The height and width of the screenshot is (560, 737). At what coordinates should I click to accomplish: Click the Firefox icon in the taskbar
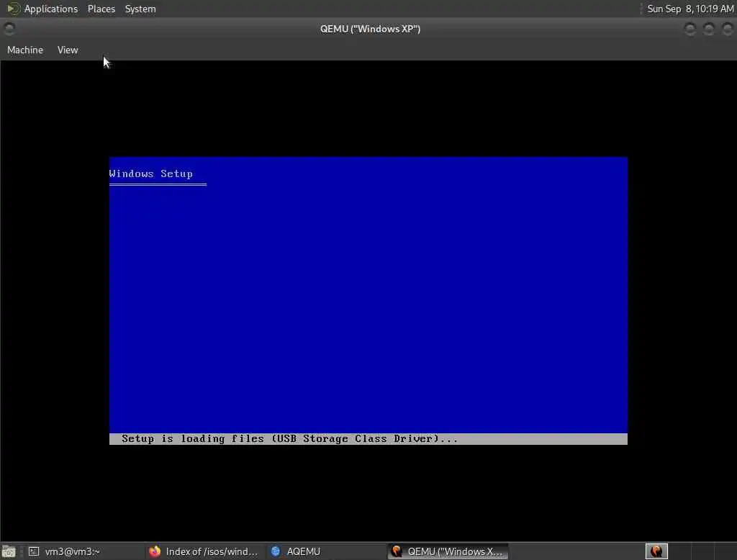[155, 551]
